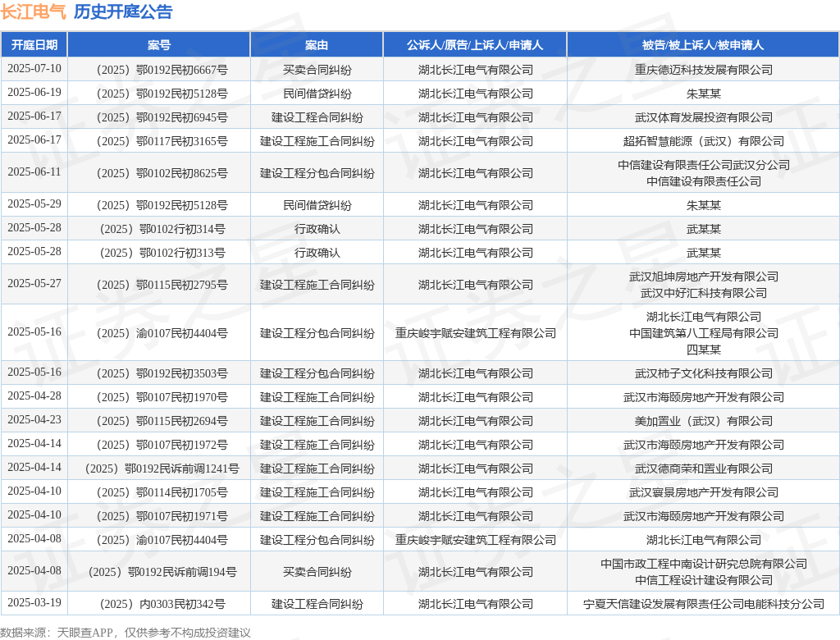Viewport: 840px width, 640px height.
Task: Click the 公诉人/原告/上诉人/申请人 column header
Action: pos(475,45)
